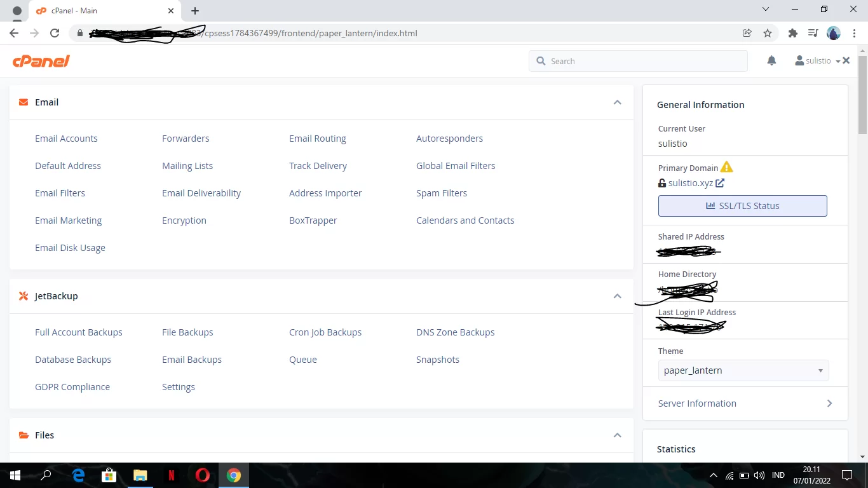Click the SSL/TLS Status button
Viewport: 868px width, 488px height.
[742, 206]
